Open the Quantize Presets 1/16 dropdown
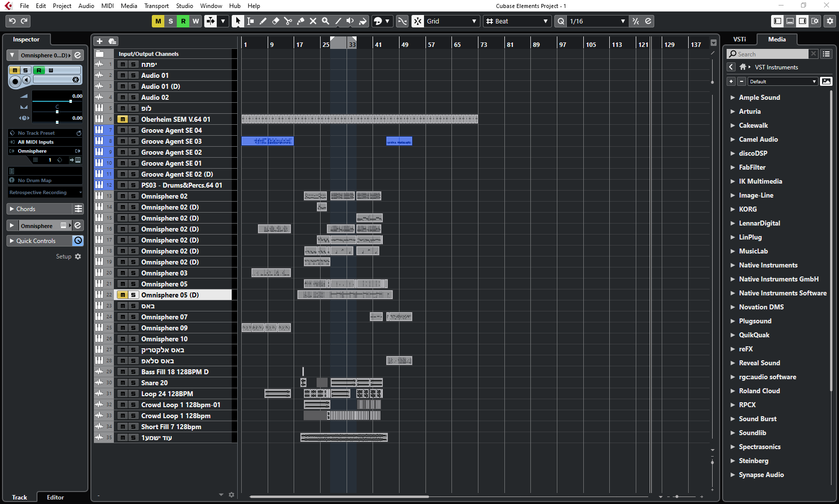The image size is (839, 504). point(597,21)
